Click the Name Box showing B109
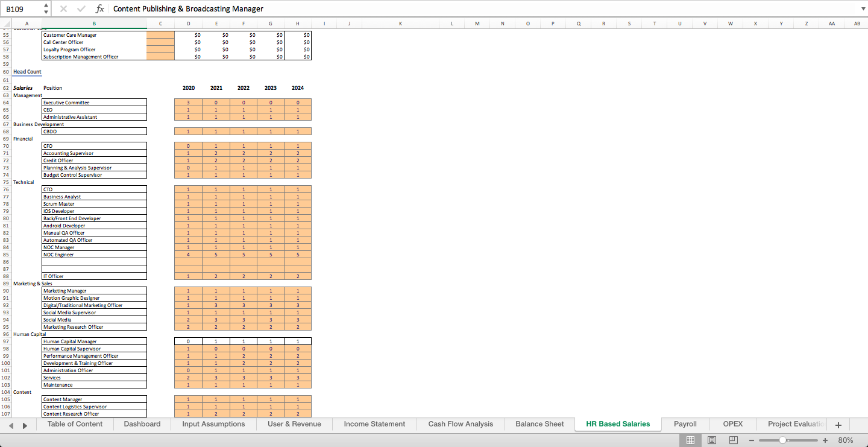Viewport: 868px width, 447px height. (x=22, y=8)
